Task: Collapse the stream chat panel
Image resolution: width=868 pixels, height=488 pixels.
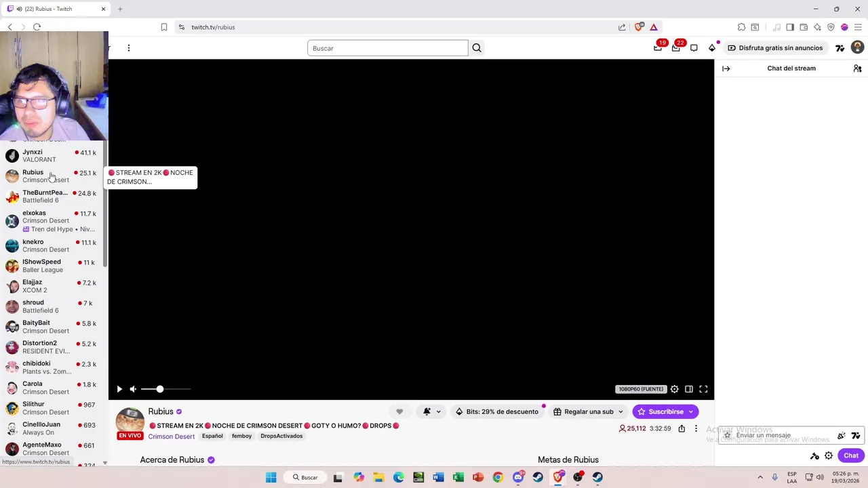Action: pyautogui.click(x=726, y=68)
